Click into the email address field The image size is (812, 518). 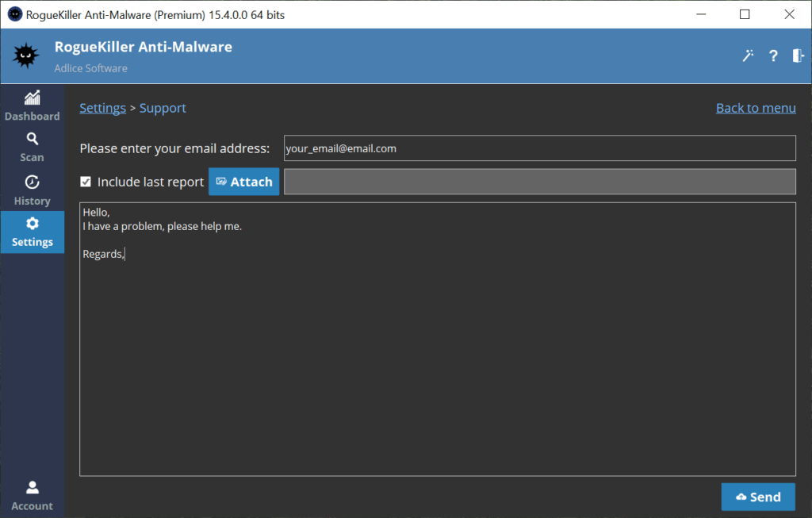point(539,148)
